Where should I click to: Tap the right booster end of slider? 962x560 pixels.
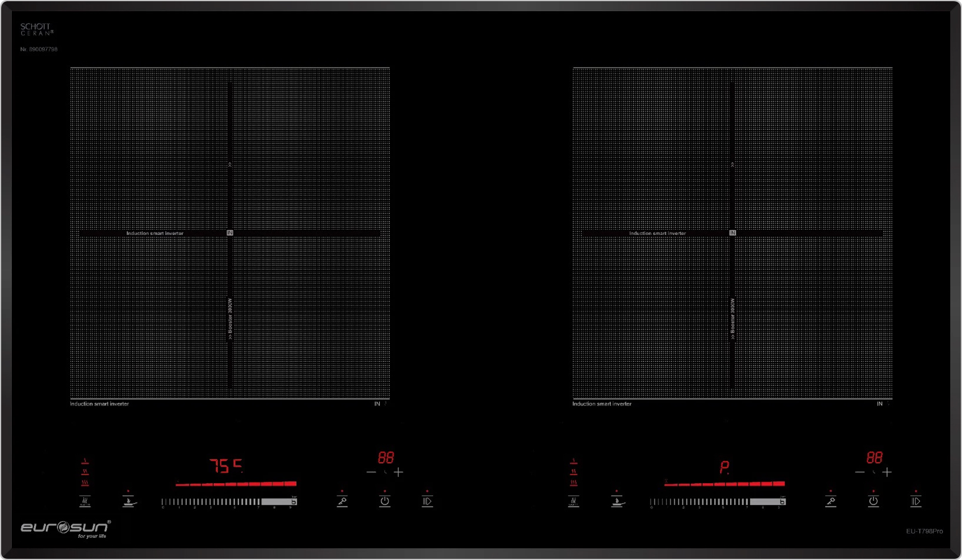click(x=782, y=502)
